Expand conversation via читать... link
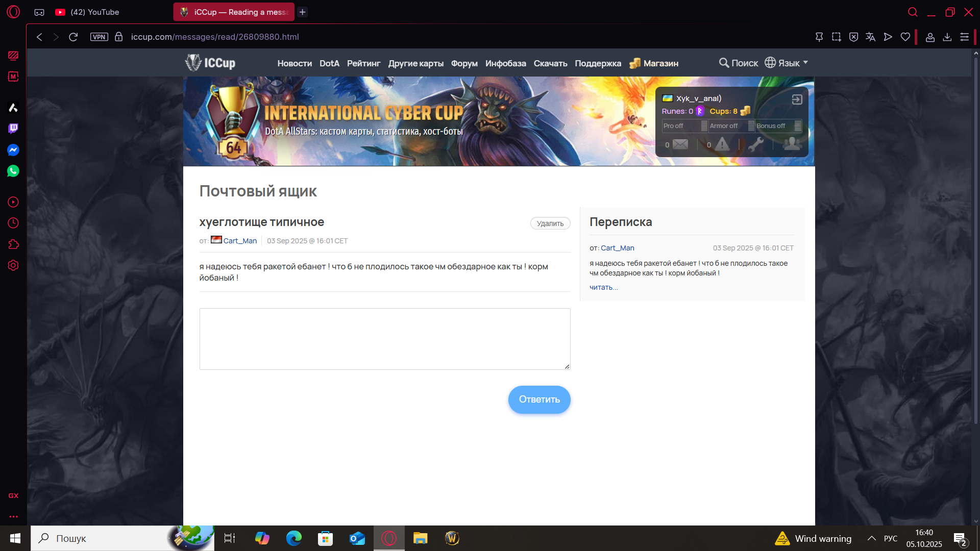 [603, 287]
